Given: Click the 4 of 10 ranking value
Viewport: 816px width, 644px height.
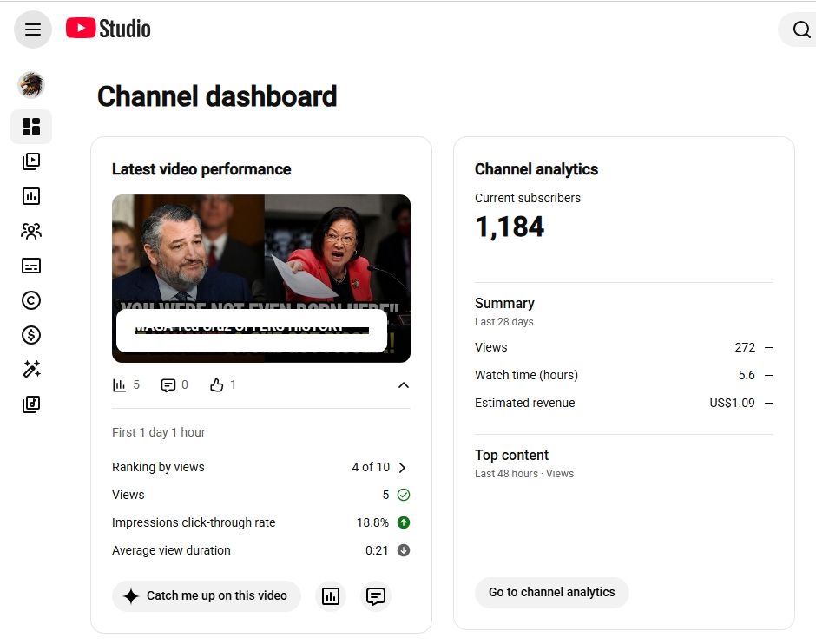Looking at the screenshot, I should point(371,467).
